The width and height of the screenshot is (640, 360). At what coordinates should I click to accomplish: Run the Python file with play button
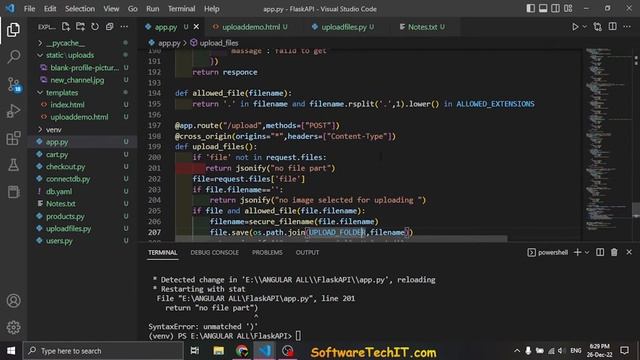click(x=575, y=27)
